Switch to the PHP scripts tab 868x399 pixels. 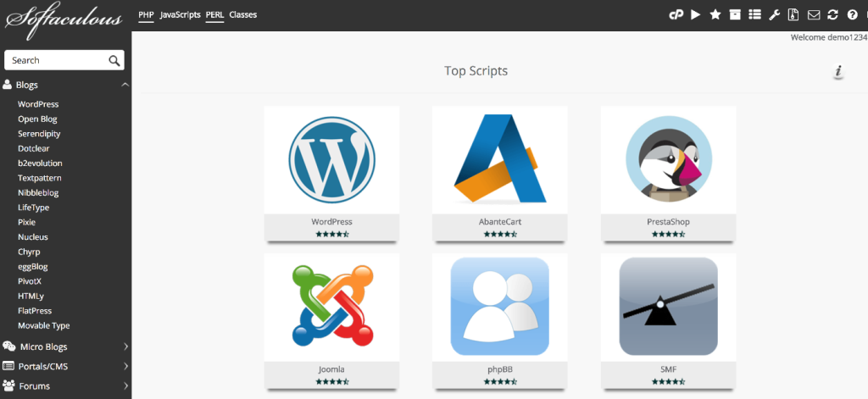tap(146, 15)
